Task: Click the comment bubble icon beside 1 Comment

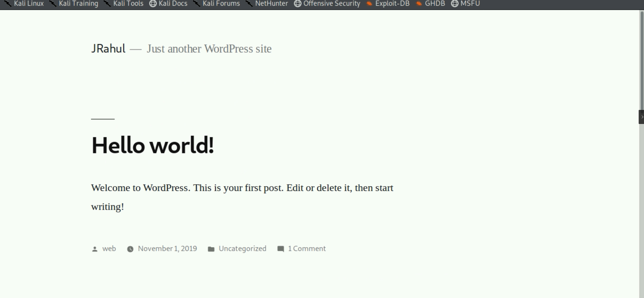Action: click(x=281, y=249)
